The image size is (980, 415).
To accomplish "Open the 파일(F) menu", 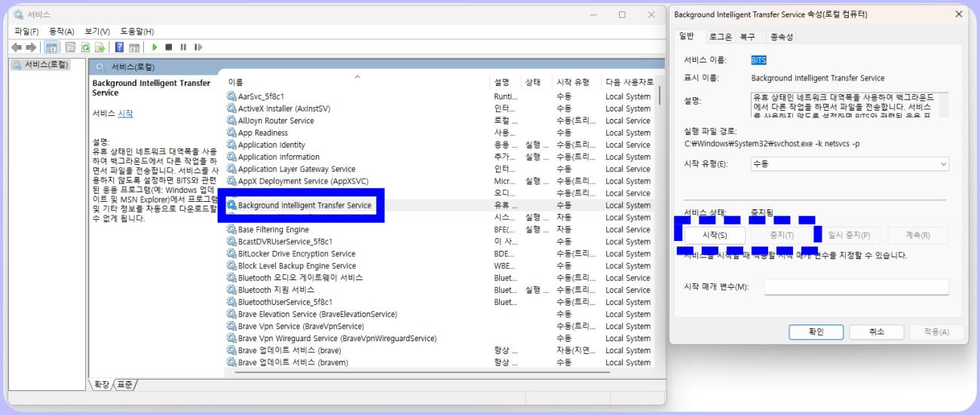I will 26,31.
